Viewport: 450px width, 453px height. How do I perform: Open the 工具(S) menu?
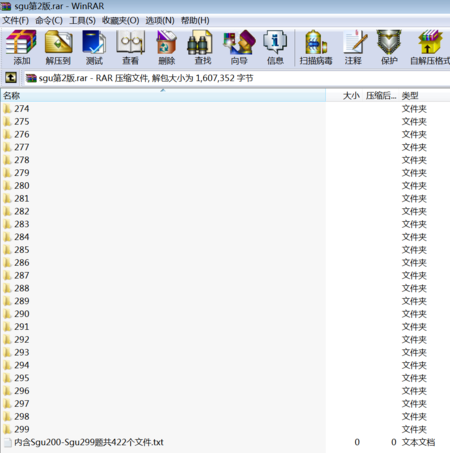82,21
